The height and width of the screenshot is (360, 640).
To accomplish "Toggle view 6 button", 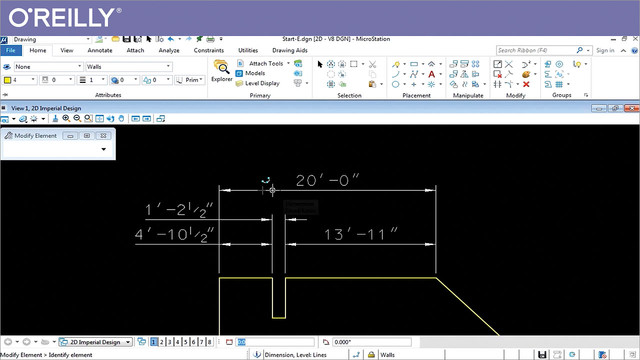I will tap(193, 342).
